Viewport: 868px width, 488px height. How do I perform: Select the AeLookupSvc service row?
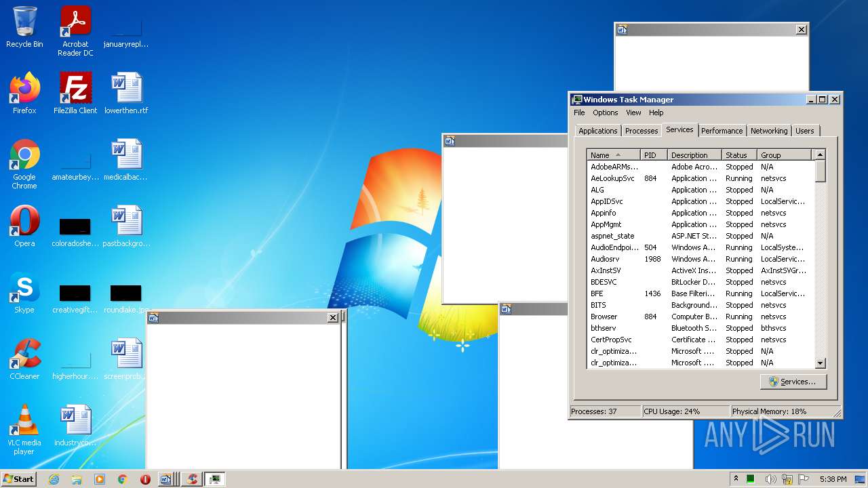[x=701, y=178]
